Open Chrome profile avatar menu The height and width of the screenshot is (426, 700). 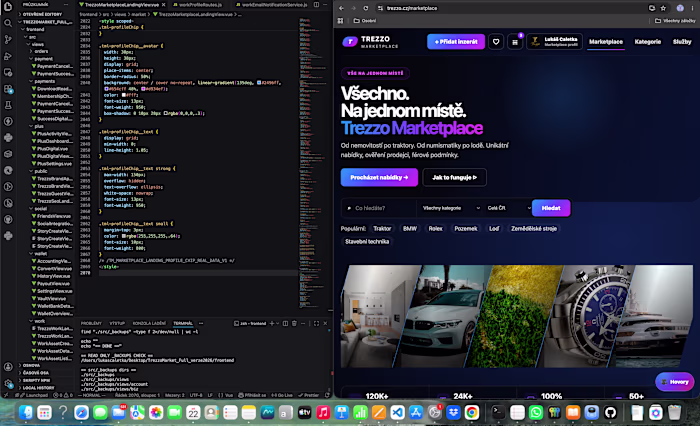[x=680, y=8]
